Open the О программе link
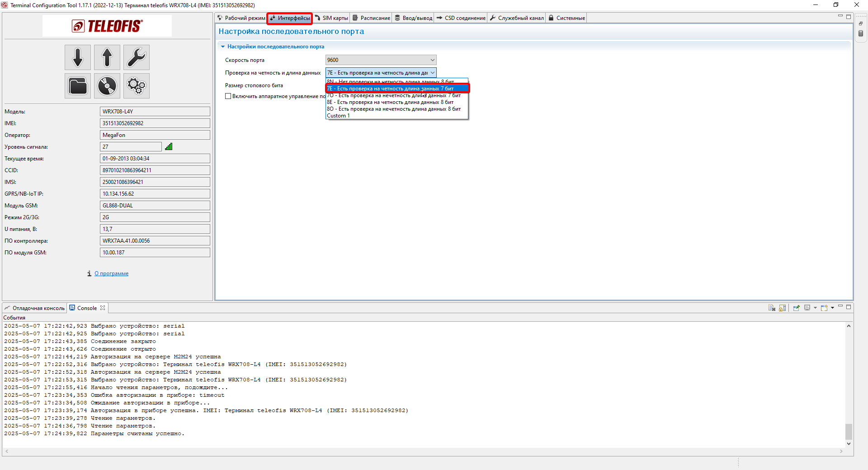Viewport: 868px width, 470px height. click(x=111, y=273)
